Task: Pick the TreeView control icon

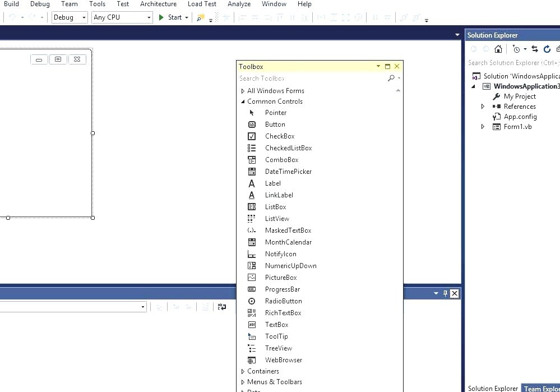Action: pyautogui.click(x=252, y=348)
